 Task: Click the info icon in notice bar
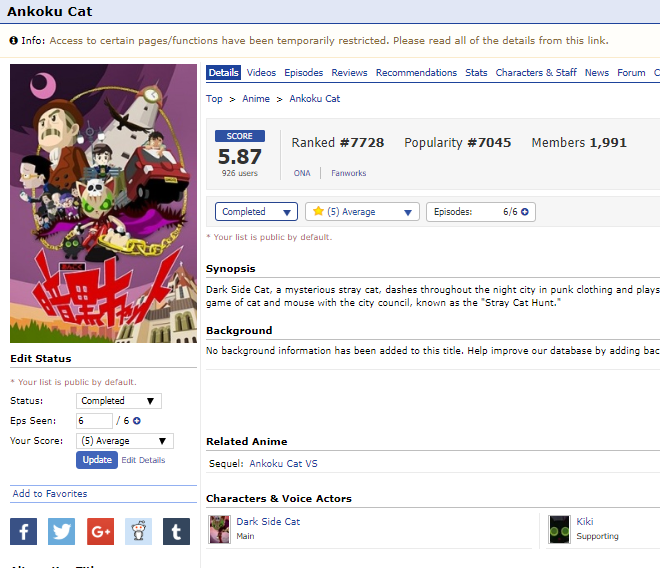point(13,40)
